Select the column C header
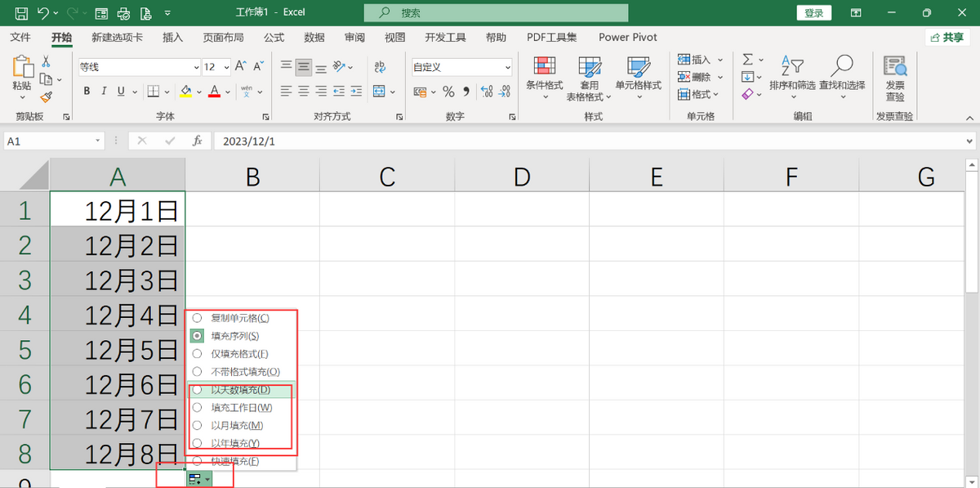This screenshot has width=980, height=488. click(387, 176)
